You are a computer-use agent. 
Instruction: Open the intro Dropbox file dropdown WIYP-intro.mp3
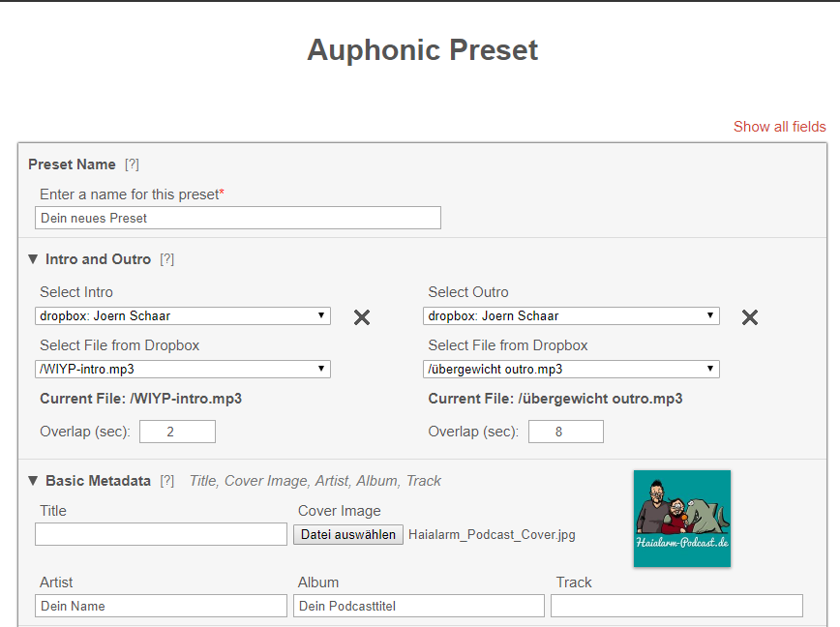[183, 369]
